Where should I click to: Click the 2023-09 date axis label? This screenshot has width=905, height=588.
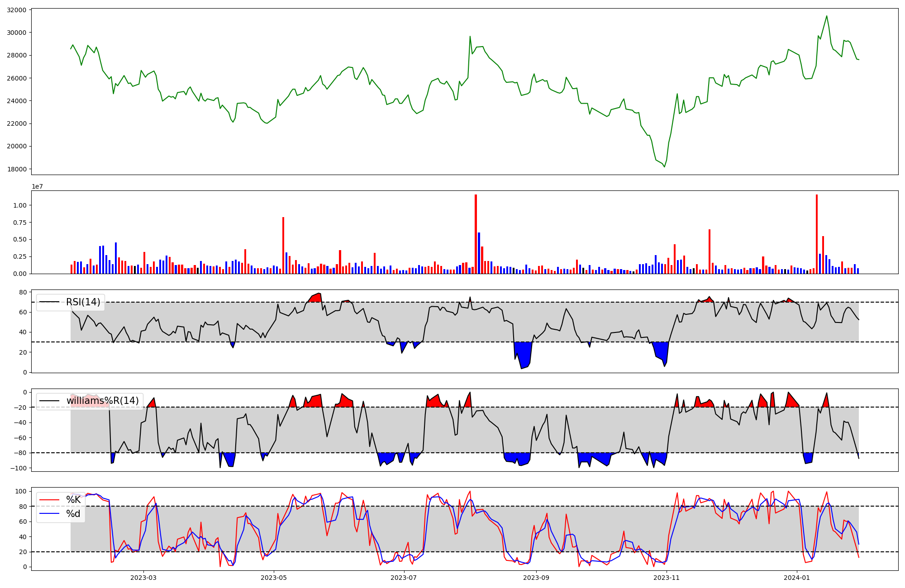[536, 578]
